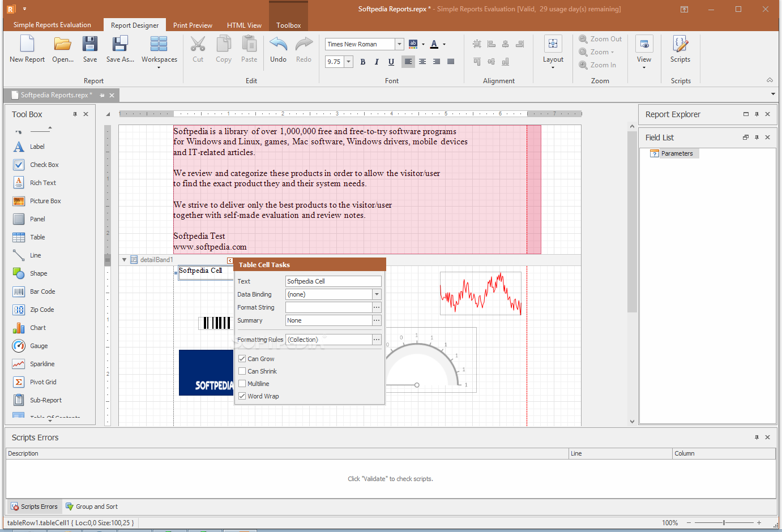This screenshot has height=532, width=782.
Task: Click the Open report icon
Action: 62,44
